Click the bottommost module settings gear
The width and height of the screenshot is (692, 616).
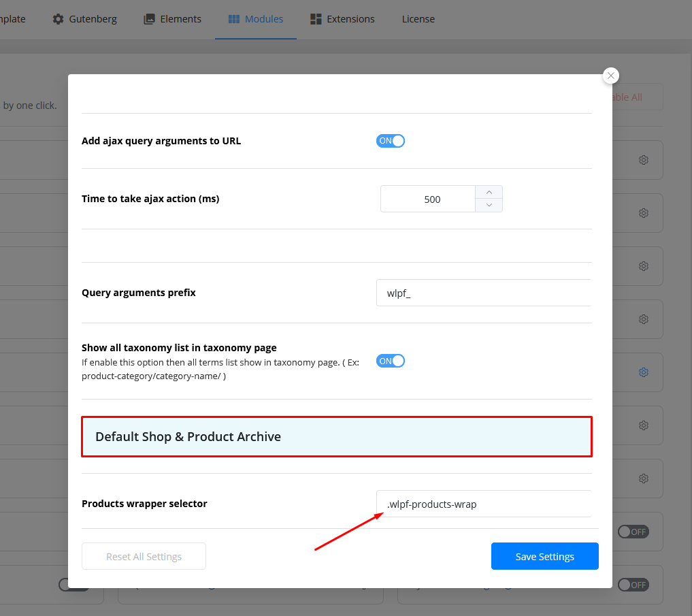[x=643, y=479]
